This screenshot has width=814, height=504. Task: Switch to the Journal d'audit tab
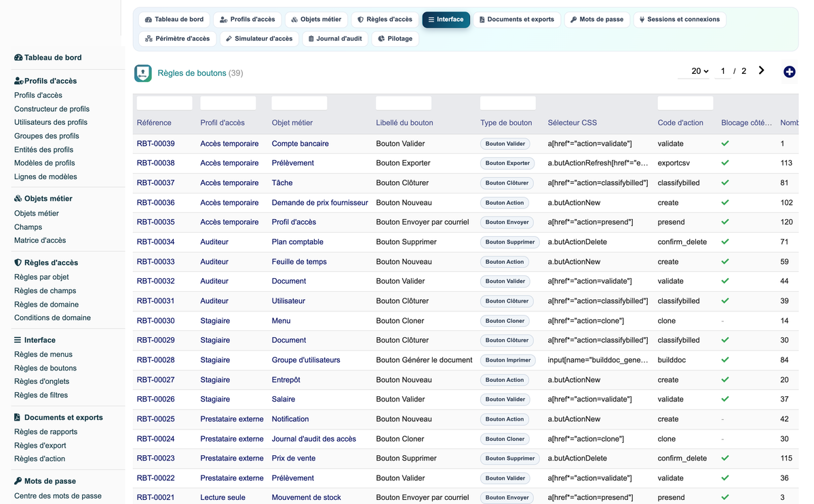click(335, 39)
